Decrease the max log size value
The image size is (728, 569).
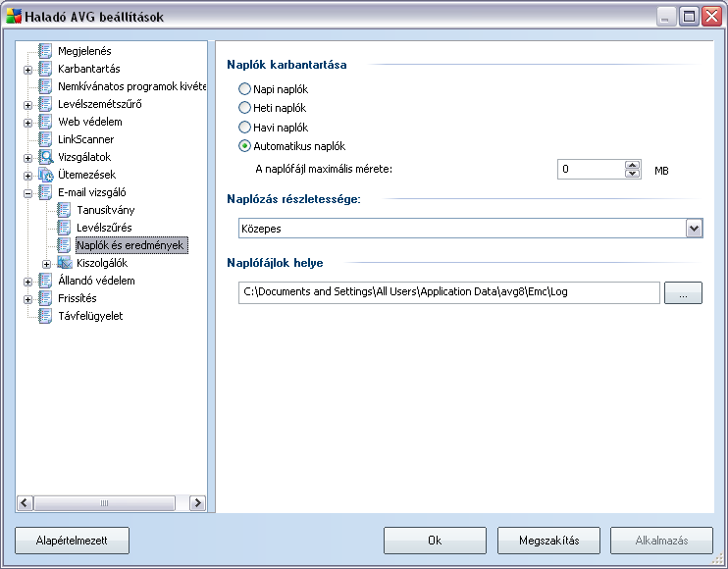tap(632, 174)
